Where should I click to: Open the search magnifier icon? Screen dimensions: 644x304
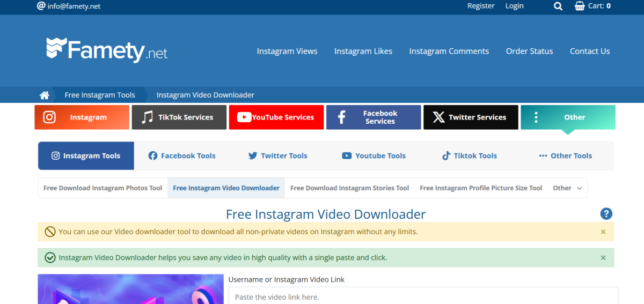pos(558,6)
